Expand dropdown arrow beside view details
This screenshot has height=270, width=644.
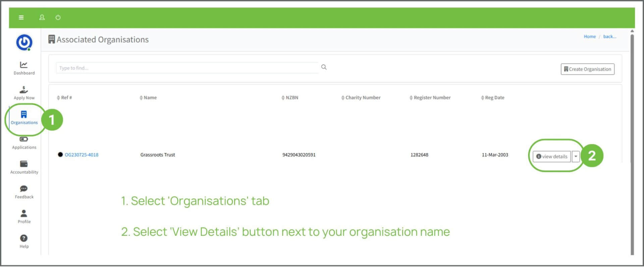(x=576, y=157)
